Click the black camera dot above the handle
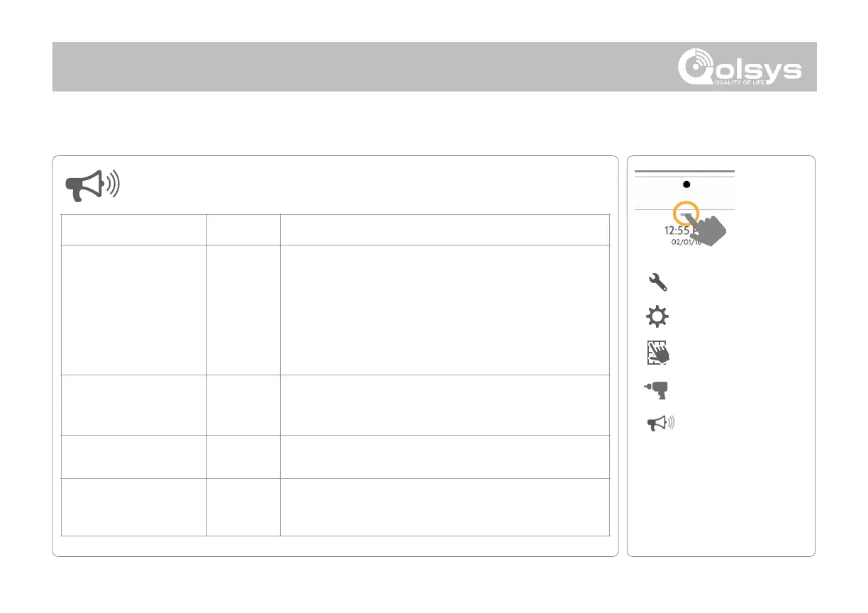The image size is (868, 613). (686, 184)
